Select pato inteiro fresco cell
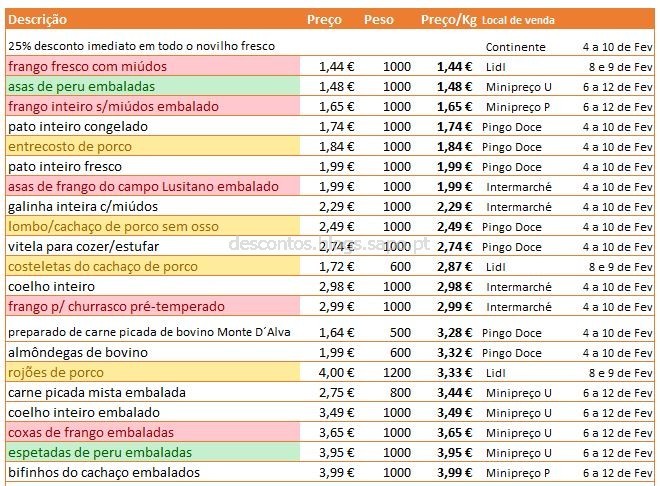This screenshot has height=486, width=660. [153, 166]
